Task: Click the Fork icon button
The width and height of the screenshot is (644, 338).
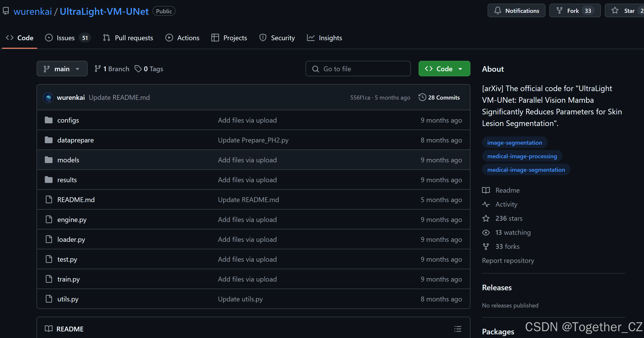Action: click(x=559, y=11)
